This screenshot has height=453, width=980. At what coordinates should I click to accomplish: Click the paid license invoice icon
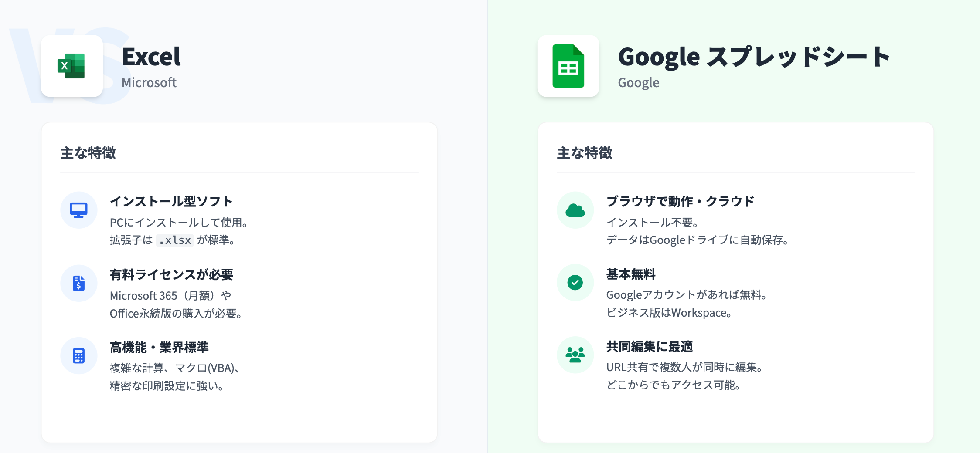pos(78,283)
